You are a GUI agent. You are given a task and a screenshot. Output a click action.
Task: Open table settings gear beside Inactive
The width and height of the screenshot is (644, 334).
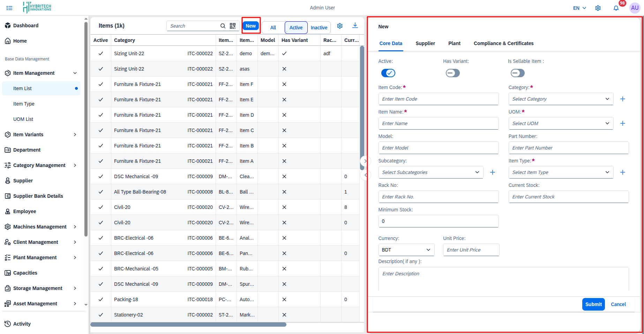340,26
